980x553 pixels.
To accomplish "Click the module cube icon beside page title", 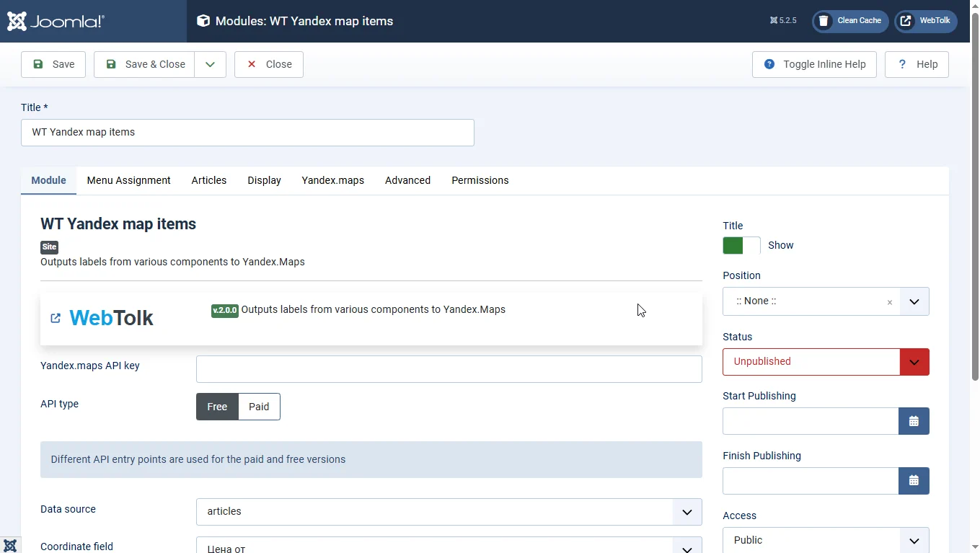I will point(203,21).
